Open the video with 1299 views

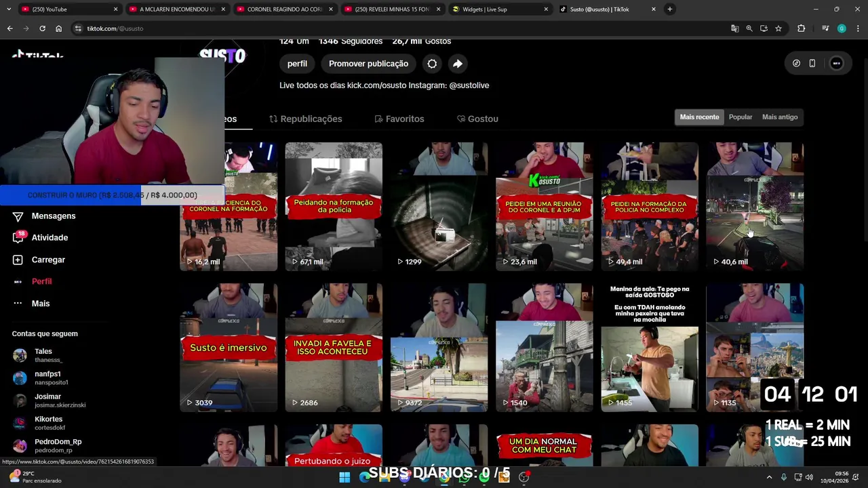point(439,207)
